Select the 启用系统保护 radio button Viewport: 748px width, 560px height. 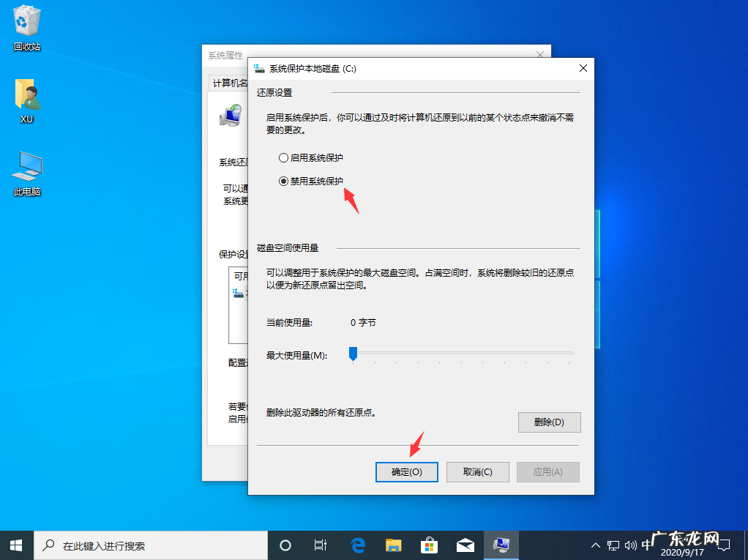click(x=283, y=157)
